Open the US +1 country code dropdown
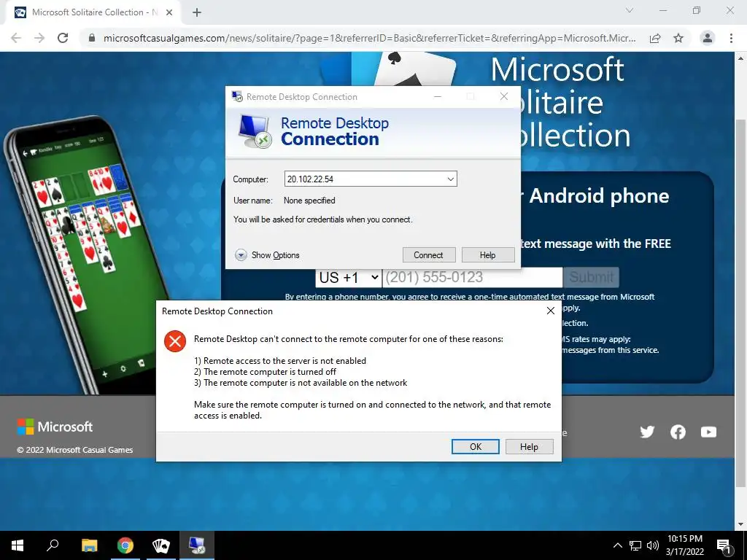 point(348,277)
